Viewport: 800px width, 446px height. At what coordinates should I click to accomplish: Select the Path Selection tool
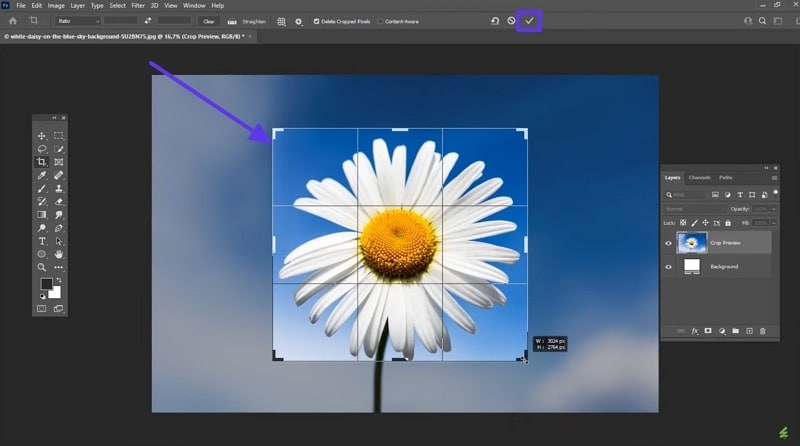point(59,241)
